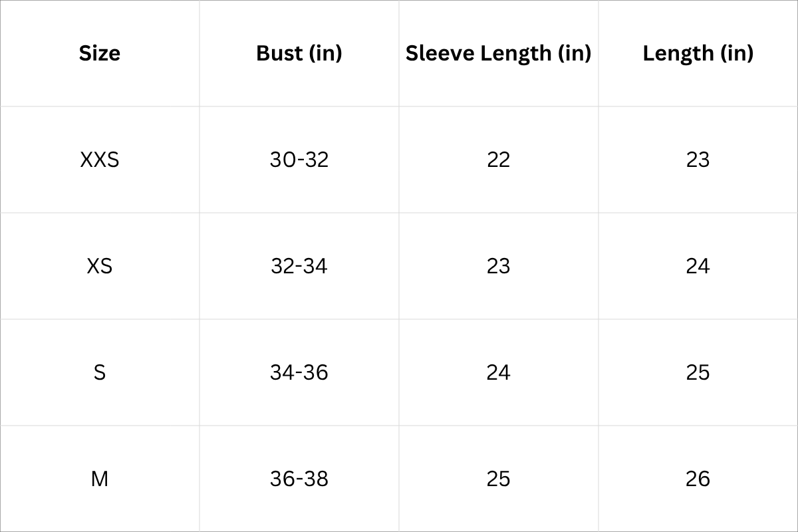Click the 34-36 bust value

(x=299, y=372)
